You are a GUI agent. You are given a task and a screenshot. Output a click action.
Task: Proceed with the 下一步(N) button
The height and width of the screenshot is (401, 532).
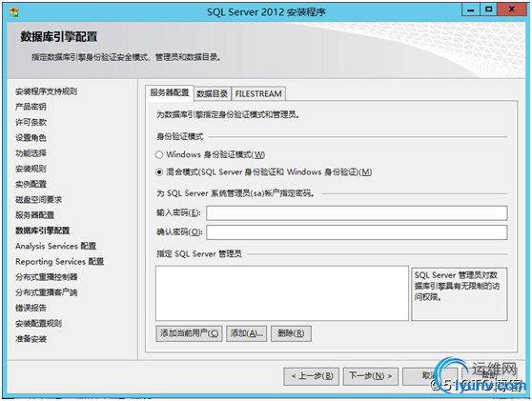(371, 376)
